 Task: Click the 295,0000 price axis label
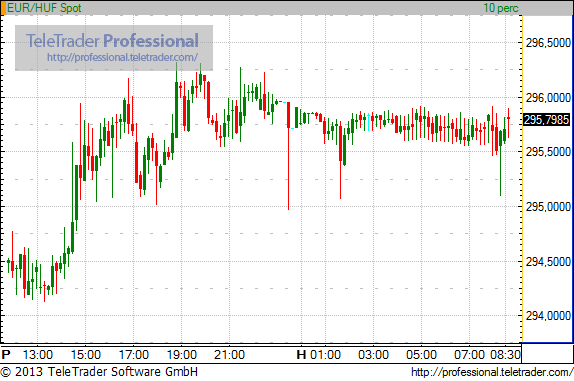pos(548,207)
